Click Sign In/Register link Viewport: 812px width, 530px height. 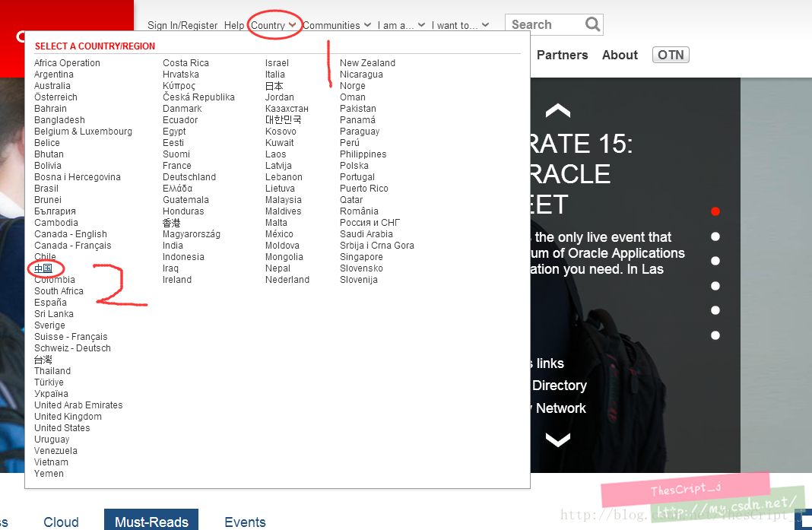pyautogui.click(x=182, y=25)
